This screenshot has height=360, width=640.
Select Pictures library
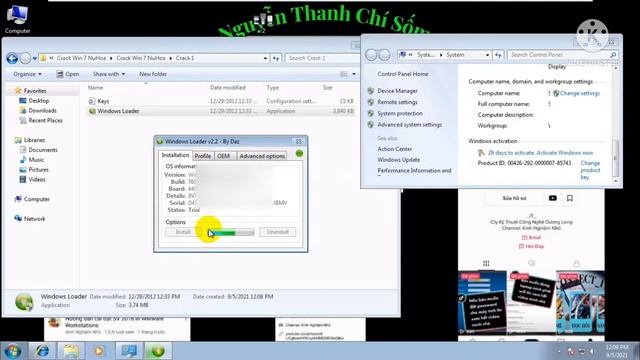click(x=38, y=169)
